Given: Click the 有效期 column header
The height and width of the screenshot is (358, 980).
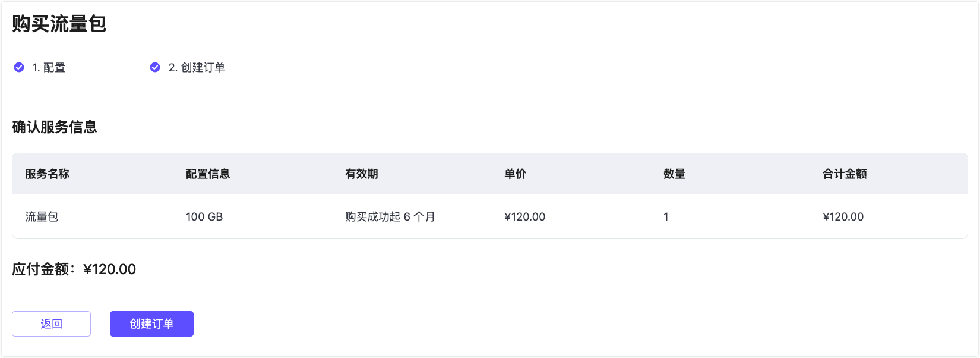Looking at the screenshot, I should click(362, 174).
